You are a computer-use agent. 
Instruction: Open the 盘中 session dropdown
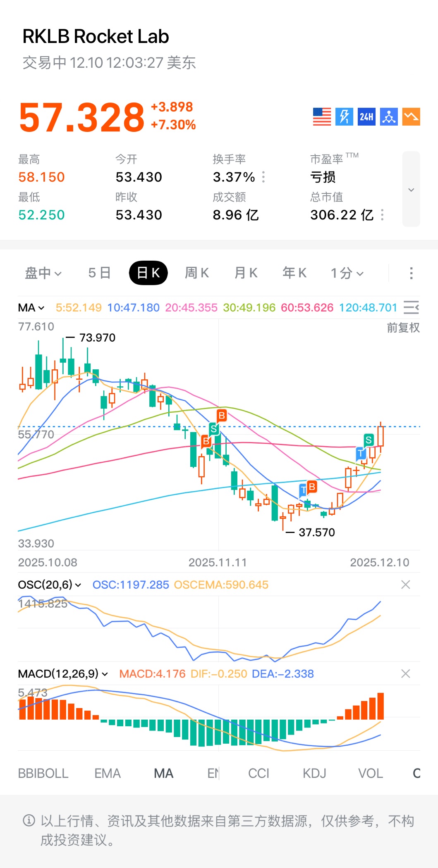[x=43, y=273]
